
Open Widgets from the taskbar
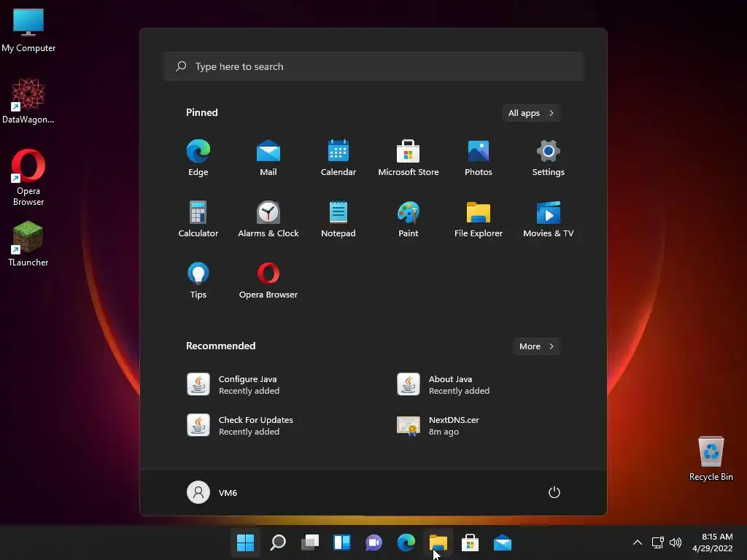click(x=342, y=542)
